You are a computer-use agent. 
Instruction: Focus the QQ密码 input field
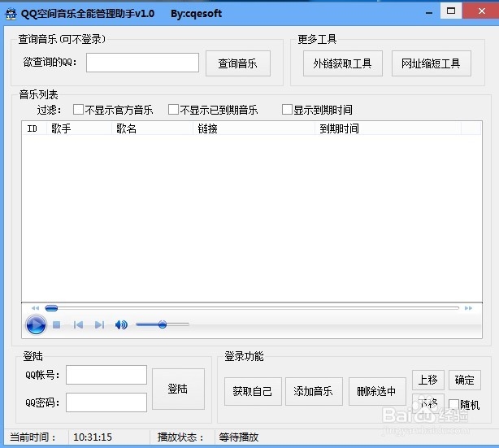click(106, 402)
